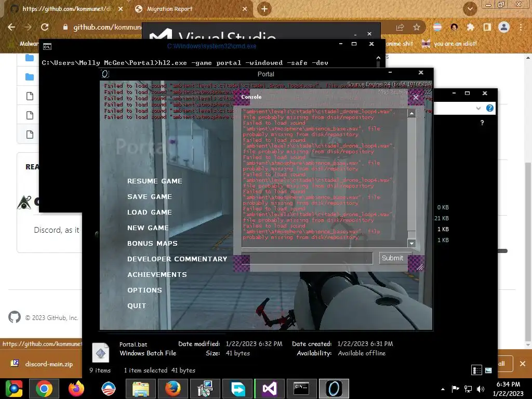Open Chrome profile avatar
Image resolution: width=532 pixels, height=399 pixels.
pyautogui.click(x=504, y=27)
